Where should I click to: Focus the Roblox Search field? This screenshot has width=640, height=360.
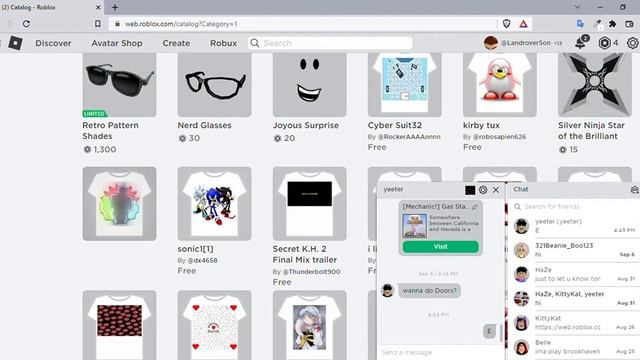pos(330,43)
